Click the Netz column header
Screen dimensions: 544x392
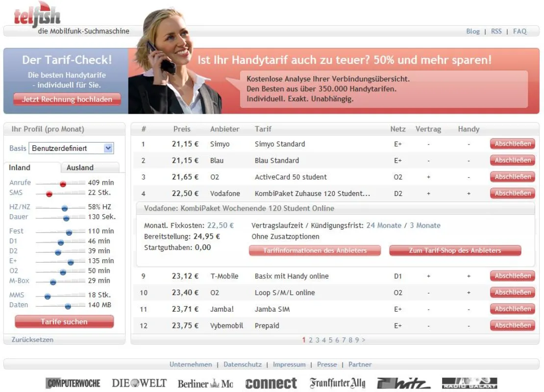tap(397, 129)
